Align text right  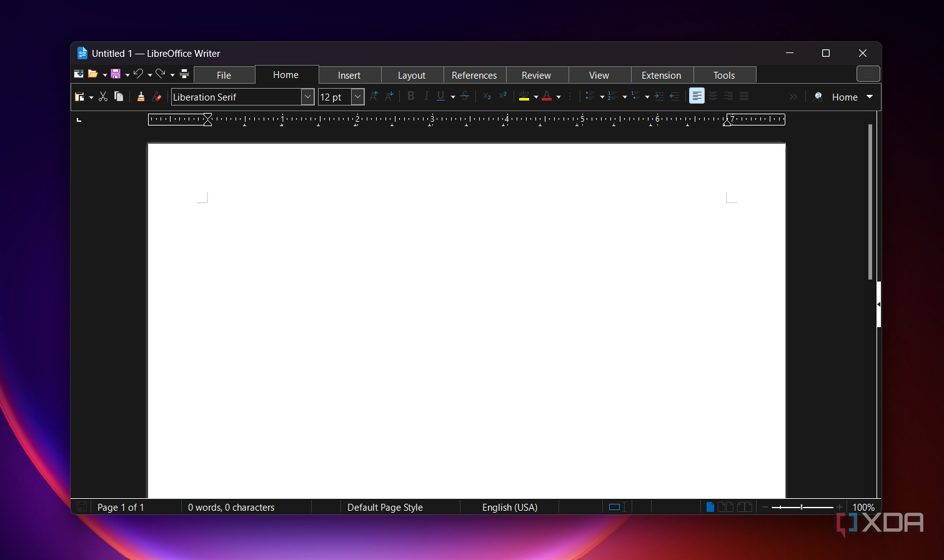click(x=728, y=96)
